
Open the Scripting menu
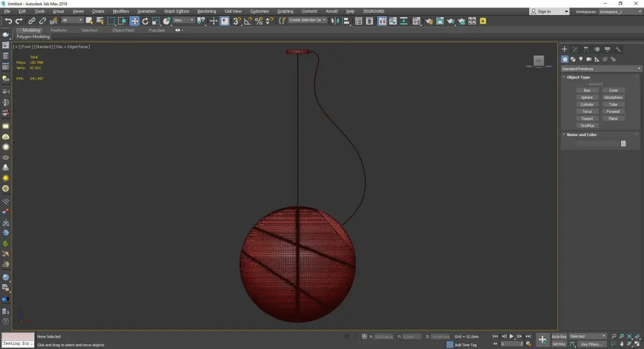pos(285,11)
